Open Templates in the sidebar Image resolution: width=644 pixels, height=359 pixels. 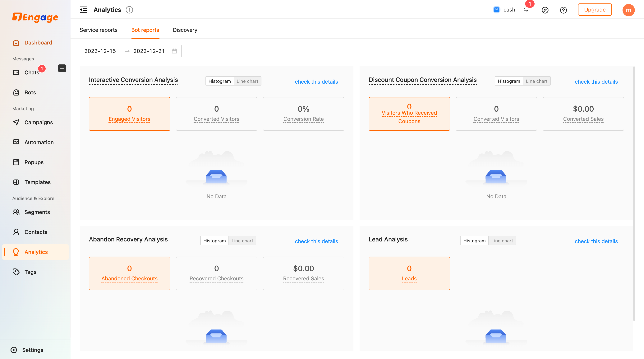(35, 182)
